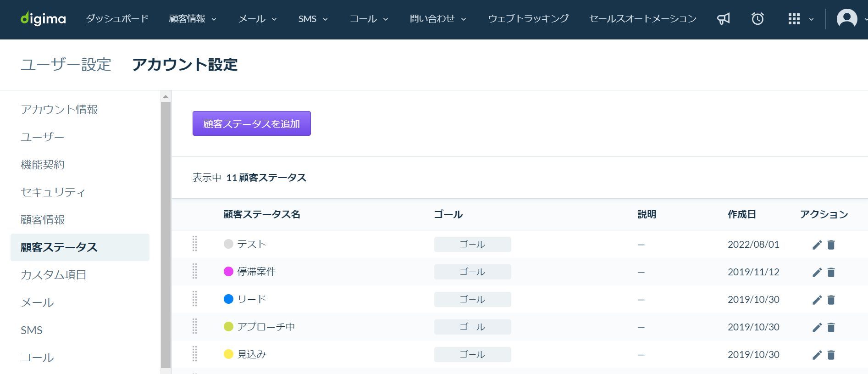Viewport: 868px width, 374px height.
Task: Grab the drag handle of 見込み row
Action: (x=195, y=354)
